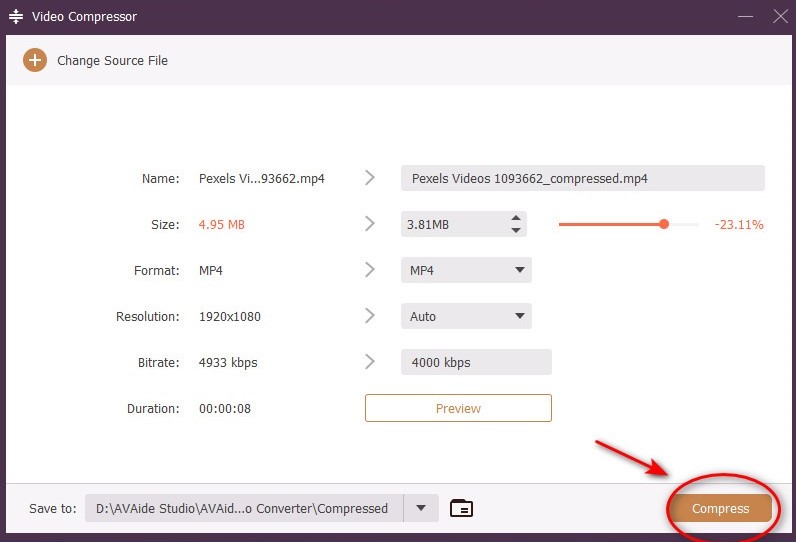
Task: Open the output folder icon
Action: coord(461,508)
